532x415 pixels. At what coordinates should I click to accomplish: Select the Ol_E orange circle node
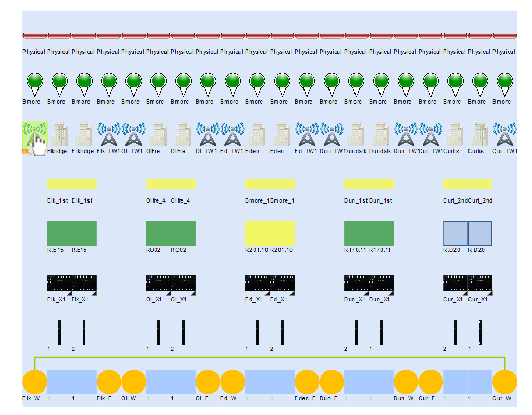[x=208, y=382]
